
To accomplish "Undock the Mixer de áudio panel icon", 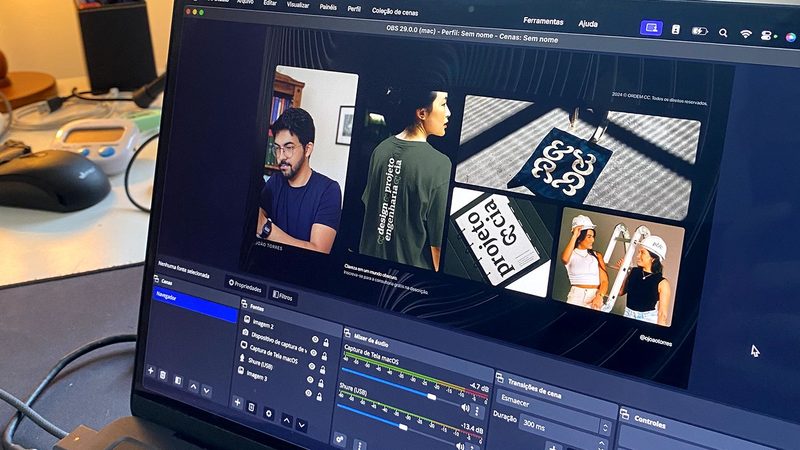I will tap(347, 334).
